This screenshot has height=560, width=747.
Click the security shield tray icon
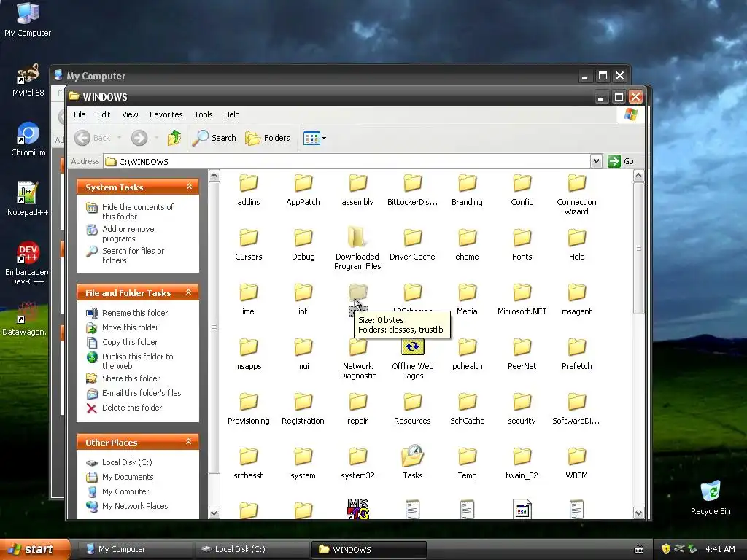point(666,549)
